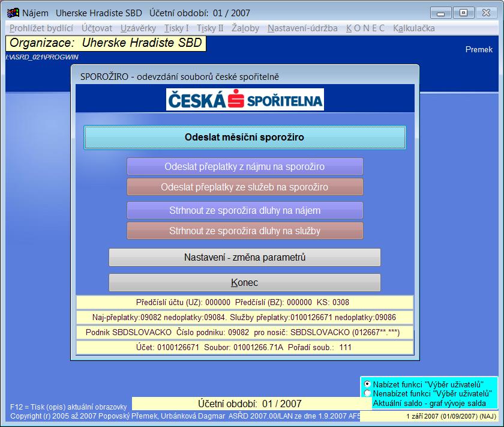Click the Česká spořitelna logo banner
This screenshot has height=427, width=504.
coord(245,100)
